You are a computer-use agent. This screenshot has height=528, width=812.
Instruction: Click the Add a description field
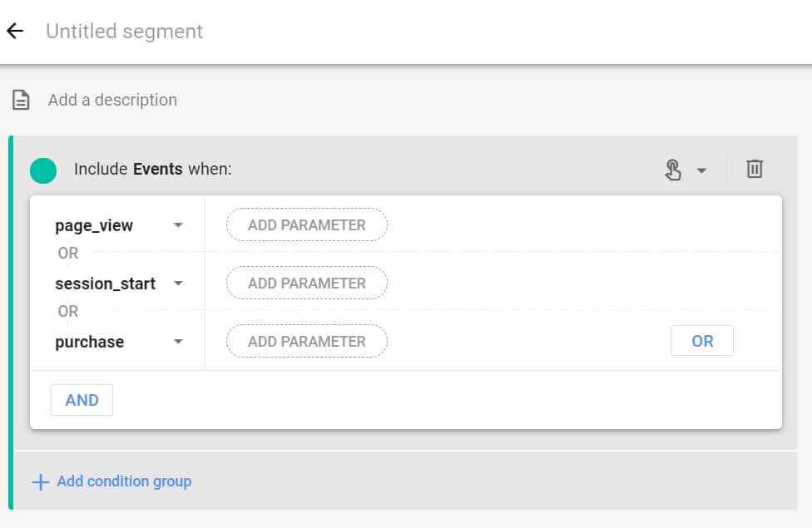(x=112, y=100)
